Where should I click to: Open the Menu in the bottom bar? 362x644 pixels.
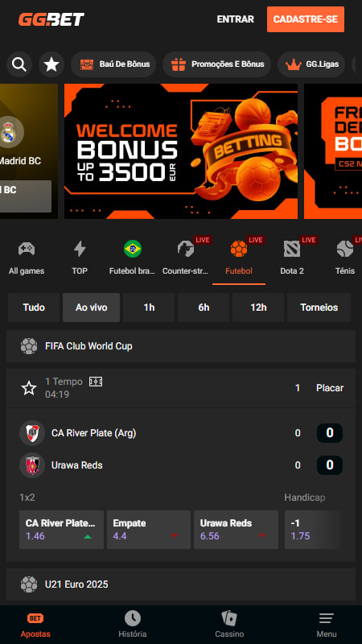pos(327,625)
